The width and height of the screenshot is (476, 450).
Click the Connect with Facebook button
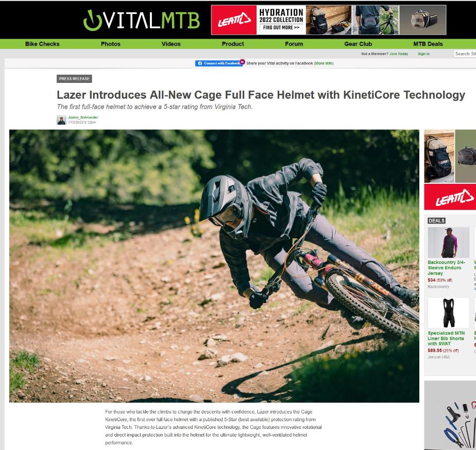pyautogui.click(x=218, y=63)
